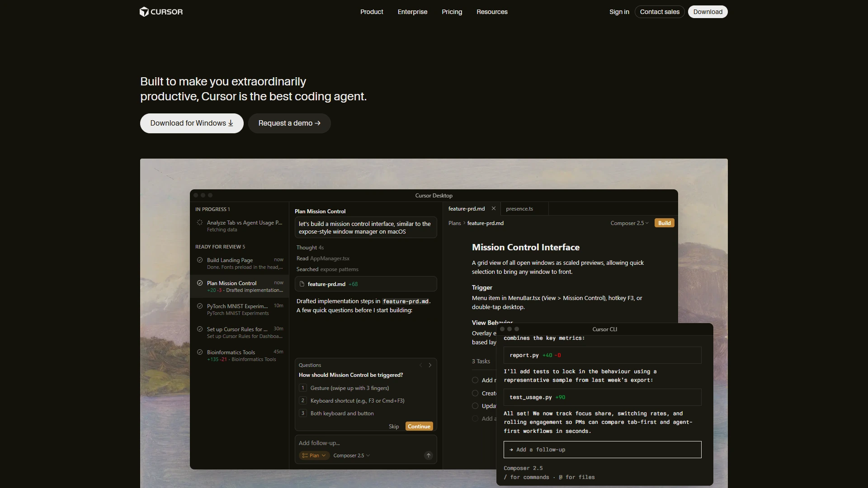Click the orange Build button
Image resolution: width=868 pixels, height=488 pixels.
[664, 223]
